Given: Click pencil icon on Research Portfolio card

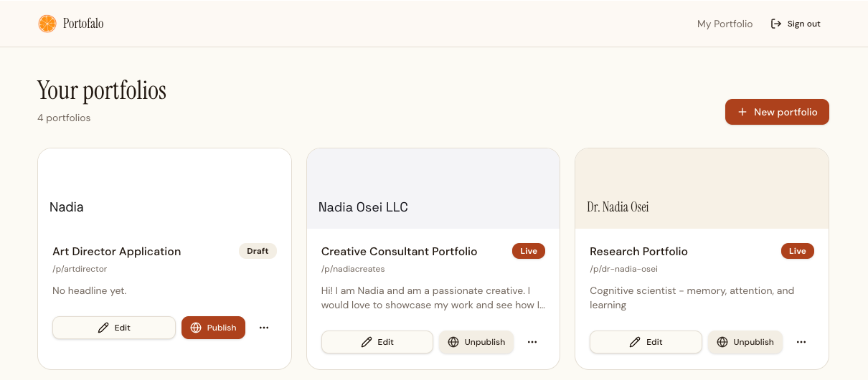Looking at the screenshot, I should pos(635,342).
